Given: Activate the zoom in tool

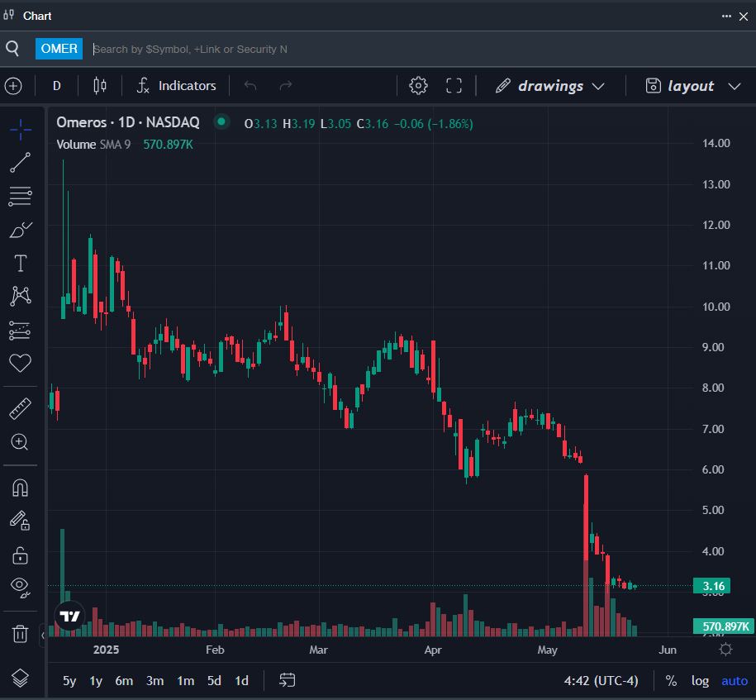Looking at the screenshot, I should point(21,442).
